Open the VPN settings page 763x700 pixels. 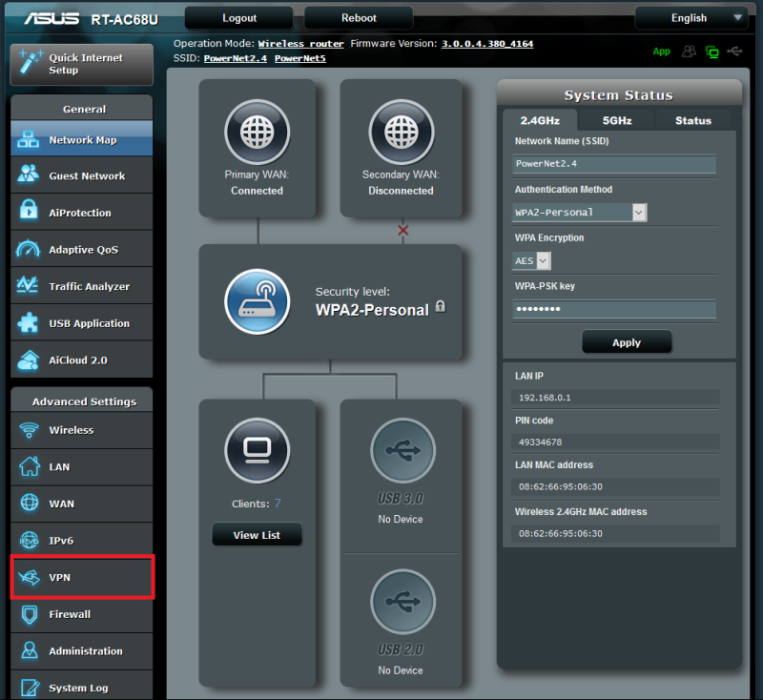(82, 577)
